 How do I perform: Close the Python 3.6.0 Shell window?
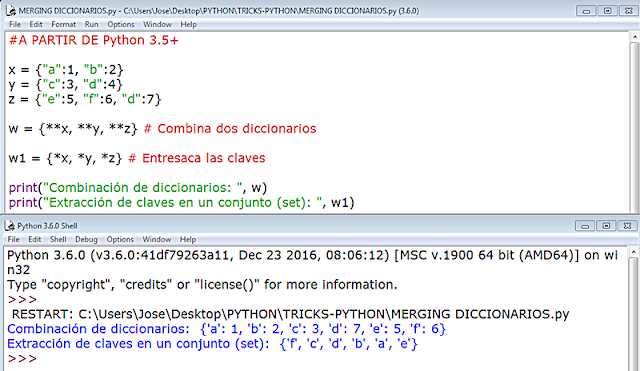pyautogui.click(x=627, y=226)
